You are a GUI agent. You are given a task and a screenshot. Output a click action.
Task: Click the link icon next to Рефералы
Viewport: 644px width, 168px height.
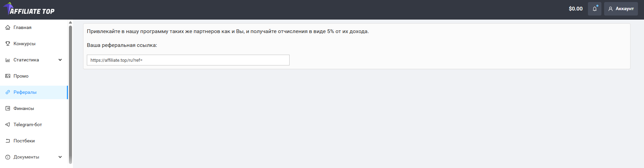pyautogui.click(x=8, y=92)
